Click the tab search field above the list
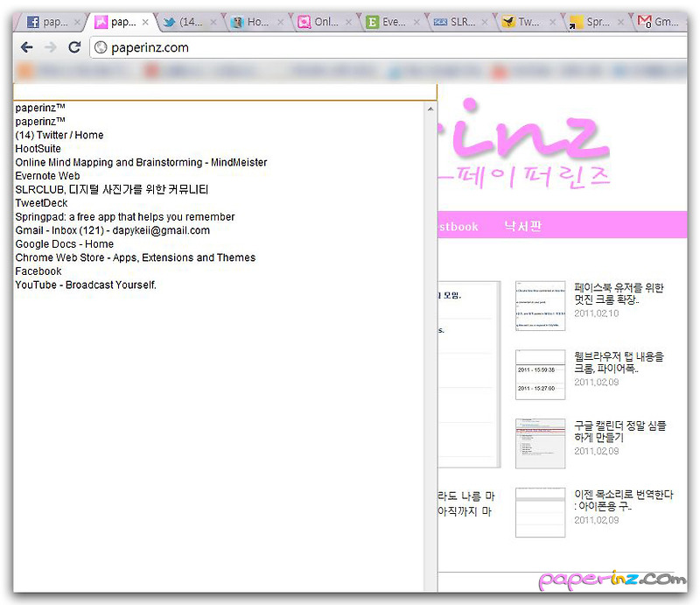700x605 pixels. [225, 92]
